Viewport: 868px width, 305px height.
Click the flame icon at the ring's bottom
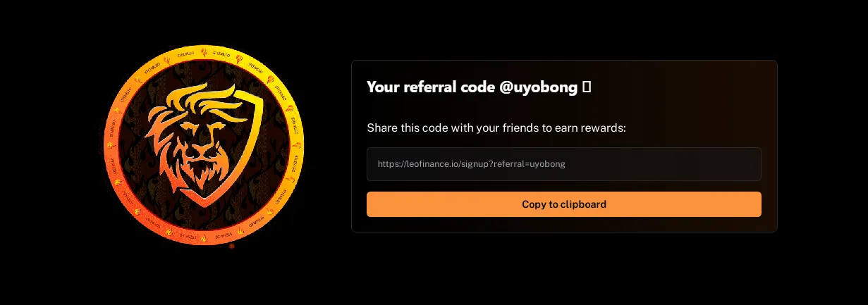[204, 239]
